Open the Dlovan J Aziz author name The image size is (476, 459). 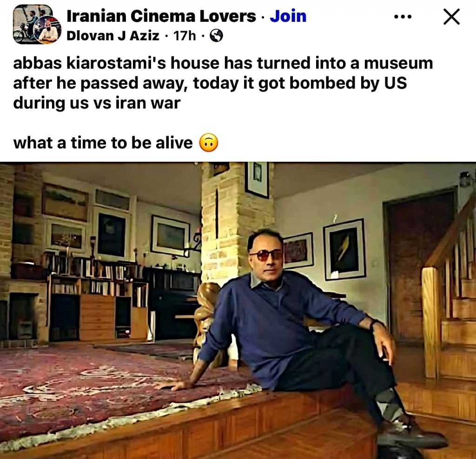[x=112, y=36]
